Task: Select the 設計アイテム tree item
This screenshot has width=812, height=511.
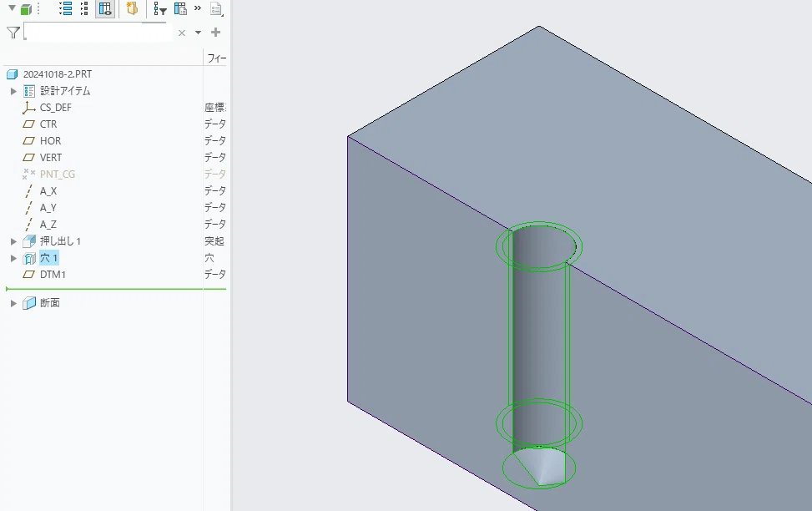Action: coord(65,91)
